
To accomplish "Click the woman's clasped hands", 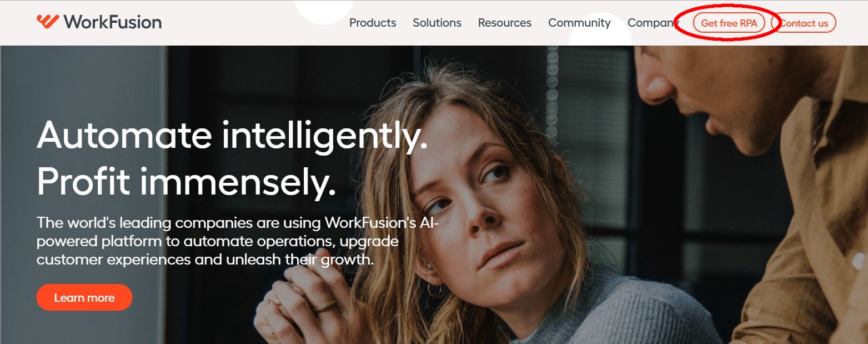I will (x=311, y=300).
